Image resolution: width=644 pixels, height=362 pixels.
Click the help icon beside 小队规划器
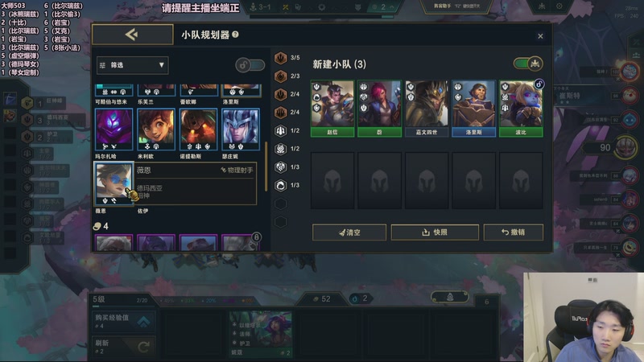click(235, 35)
